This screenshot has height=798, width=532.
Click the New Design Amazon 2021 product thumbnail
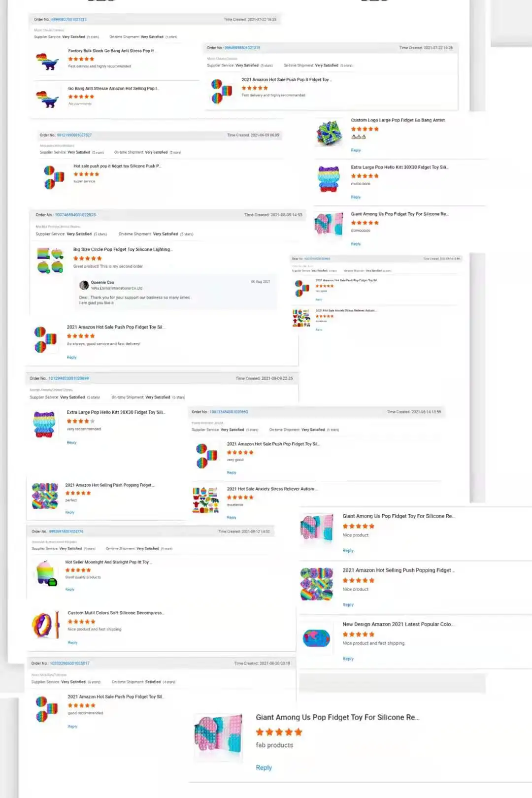tap(316, 638)
